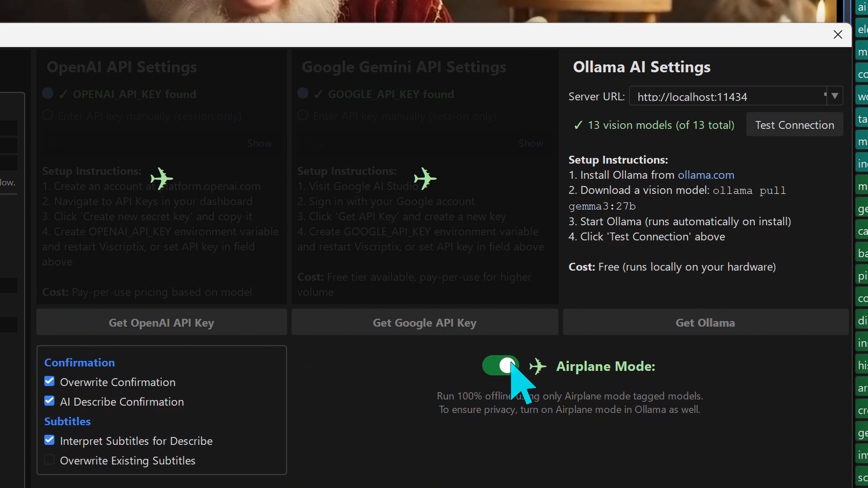Uncheck AI Describe Confirmation checkbox
This screenshot has width=868, height=488.
[50, 401]
